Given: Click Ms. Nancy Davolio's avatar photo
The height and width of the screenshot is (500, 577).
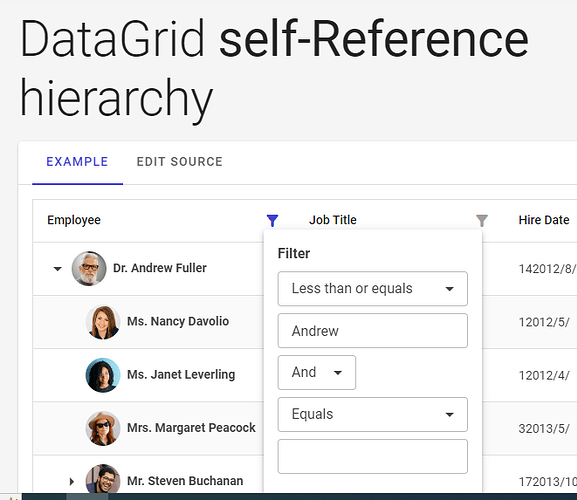Looking at the screenshot, I should 103,322.
